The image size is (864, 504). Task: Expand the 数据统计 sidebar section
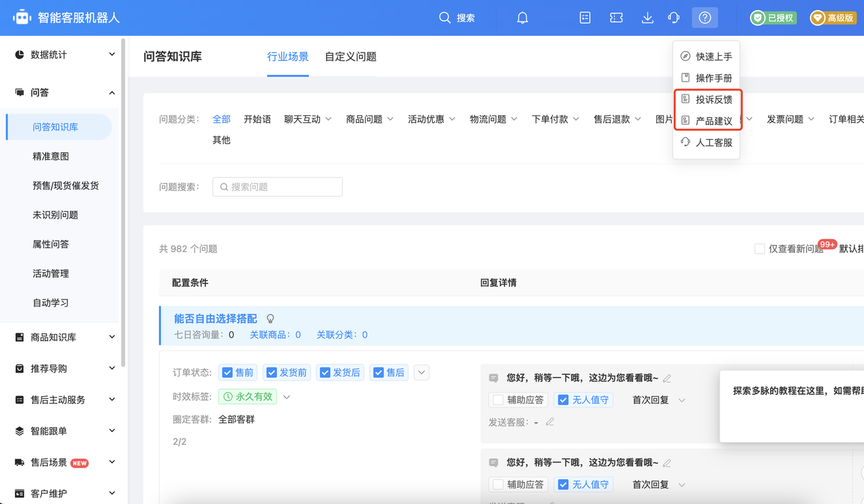112,55
